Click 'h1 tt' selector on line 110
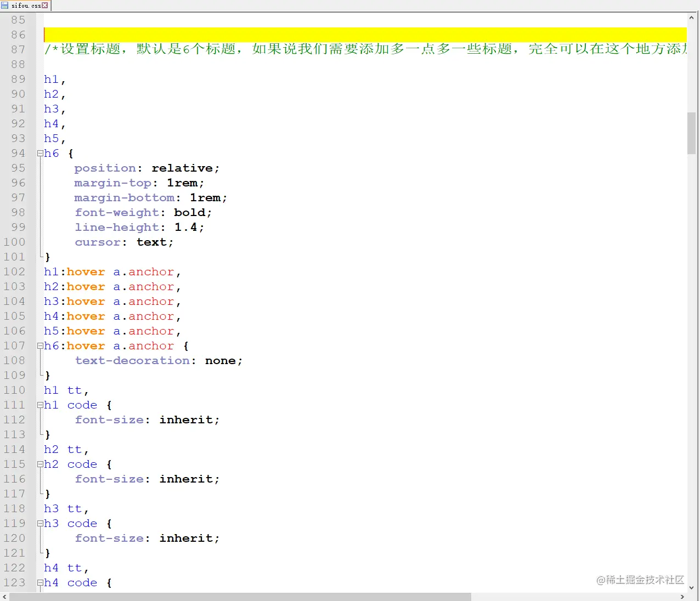Image resolution: width=700 pixels, height=601 pixels. 63,390
